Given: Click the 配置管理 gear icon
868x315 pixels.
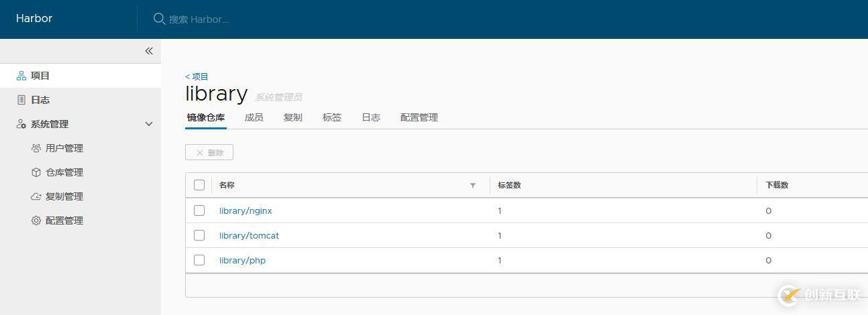Looking at the screenshot, I should (36, 220).
